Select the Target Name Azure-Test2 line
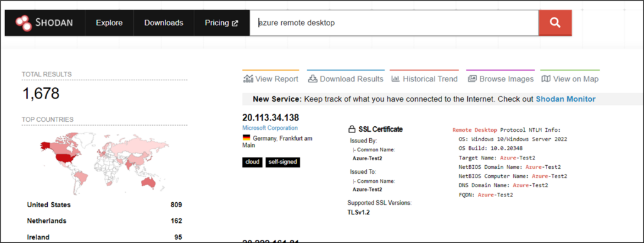 [x=497, y=158]
